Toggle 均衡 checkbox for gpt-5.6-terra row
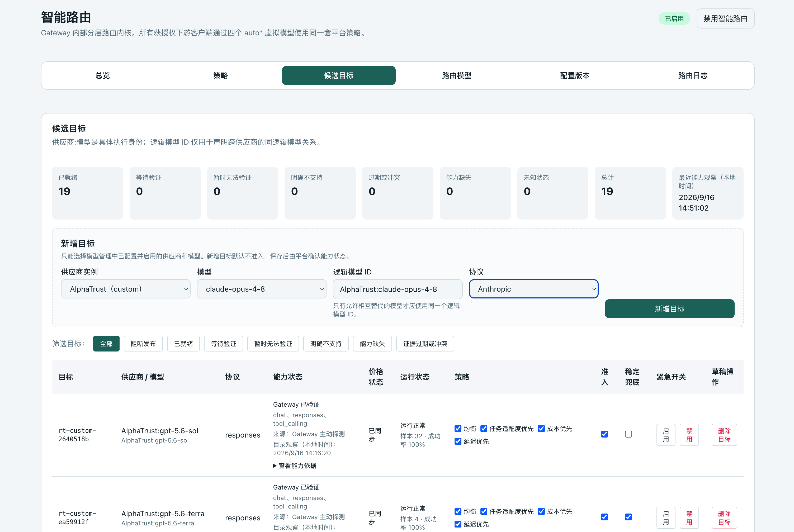 [458, 511]
